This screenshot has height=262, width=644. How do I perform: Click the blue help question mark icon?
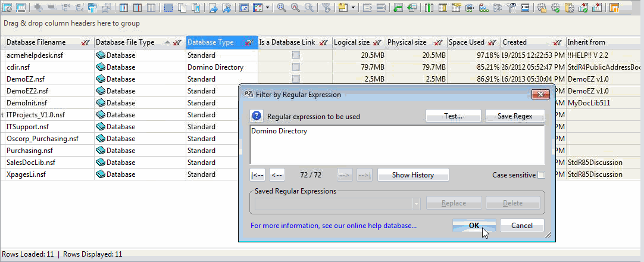(257, 116)
